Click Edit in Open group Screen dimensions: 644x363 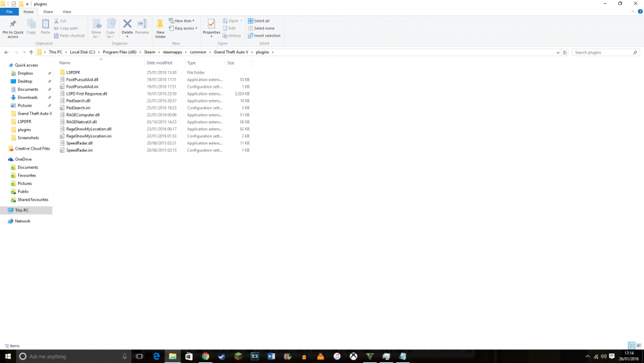click(229, 28)
